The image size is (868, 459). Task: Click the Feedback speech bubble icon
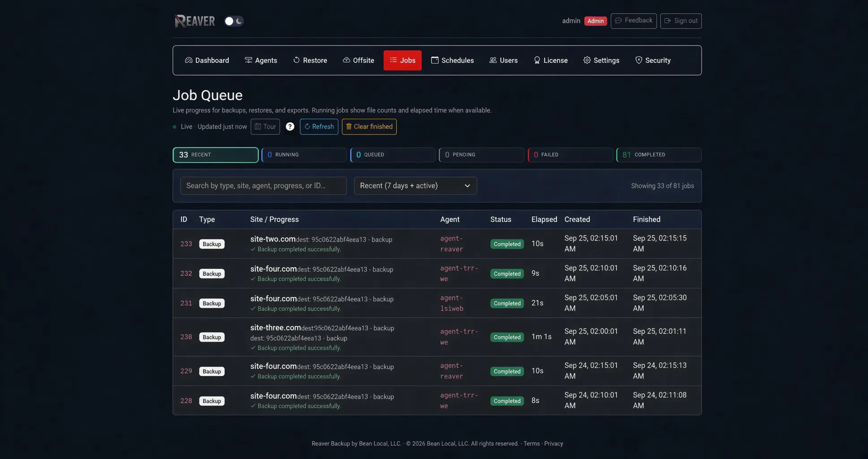coord(618,21)
